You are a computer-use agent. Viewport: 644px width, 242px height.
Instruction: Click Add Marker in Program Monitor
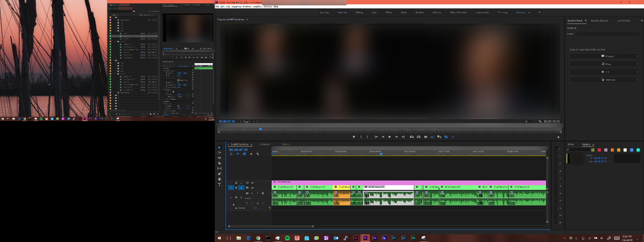point(354,137)
